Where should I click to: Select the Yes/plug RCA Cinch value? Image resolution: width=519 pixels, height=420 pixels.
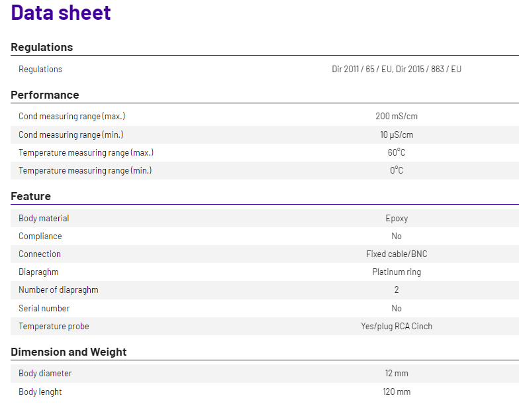(x=397, y=326)
